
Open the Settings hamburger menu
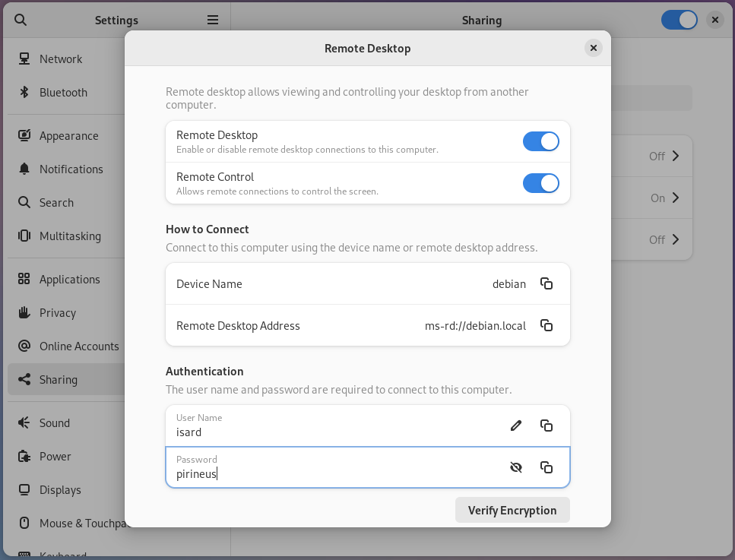click(x=213, y=21)
